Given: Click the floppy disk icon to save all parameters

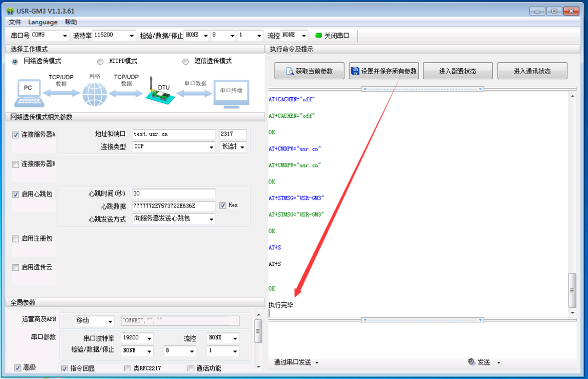Looking at the screenshot, I should point(355,71).
